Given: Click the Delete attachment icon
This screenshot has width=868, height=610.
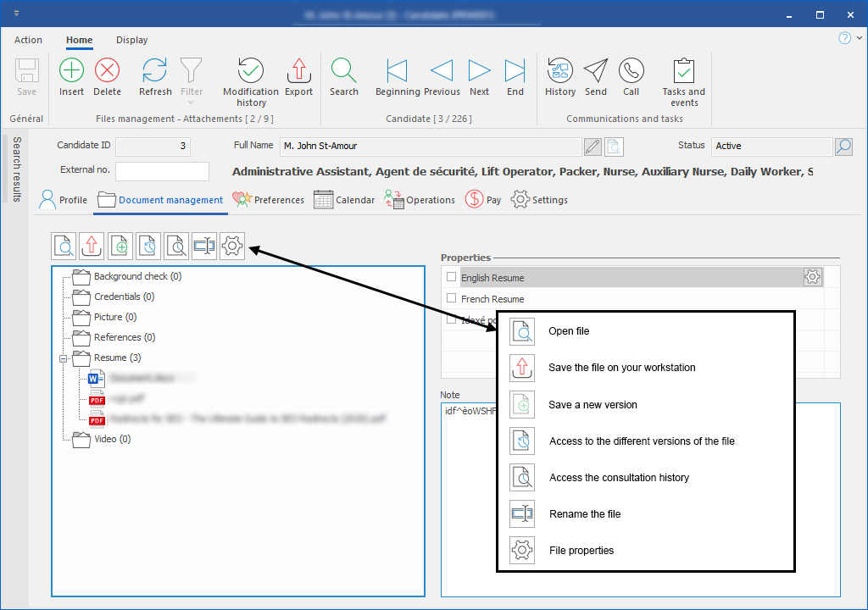Looking at the screenshot, I should point(108,70).
